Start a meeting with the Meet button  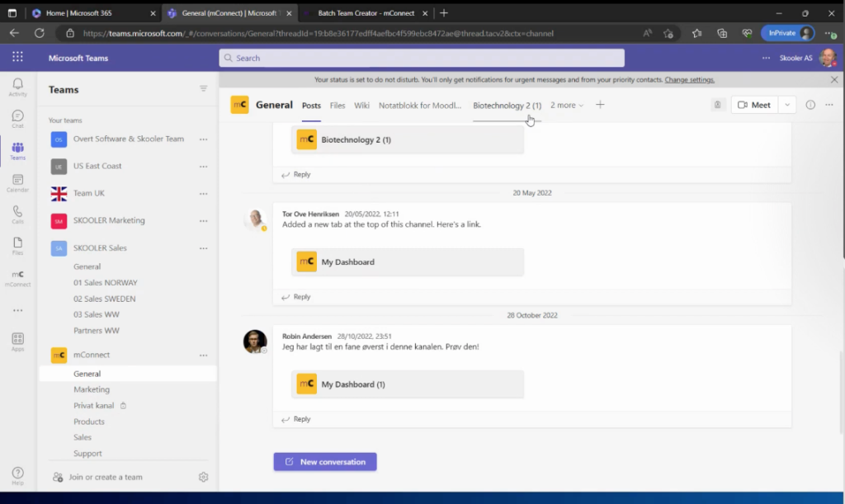(x=753, y=105)
